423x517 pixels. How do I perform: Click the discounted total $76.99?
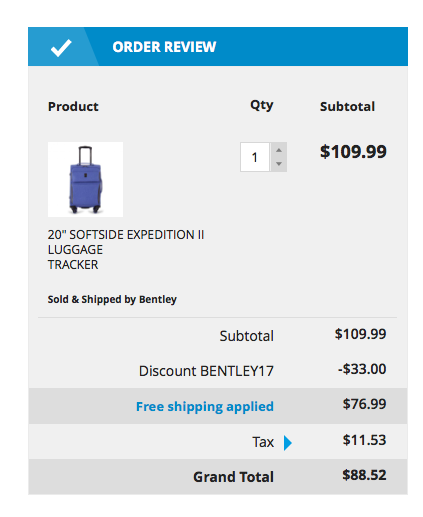pos(364,404)
